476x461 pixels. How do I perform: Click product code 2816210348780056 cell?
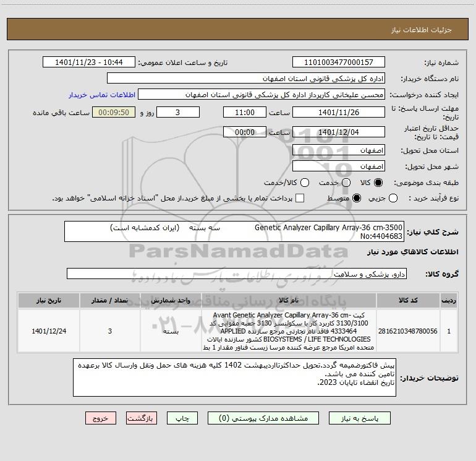pyautogui.click(x=408, y=331)
